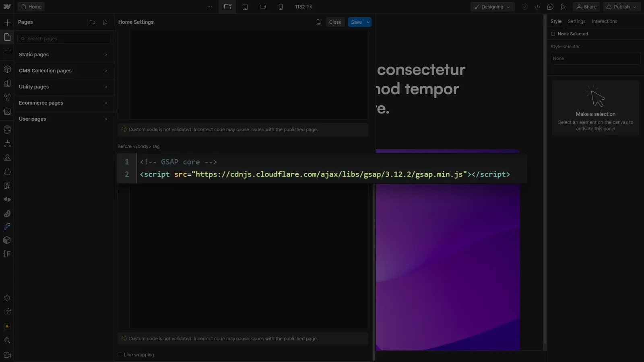Switch to the Settings tab
The height and width of the screenshot is (362, 644).
click(x=576, y=21)
